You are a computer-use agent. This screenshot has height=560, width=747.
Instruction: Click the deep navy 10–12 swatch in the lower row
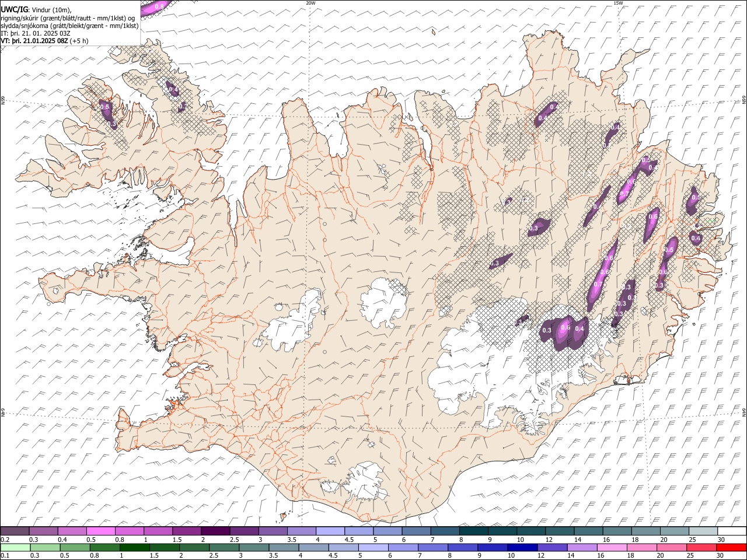pos(522,547)
